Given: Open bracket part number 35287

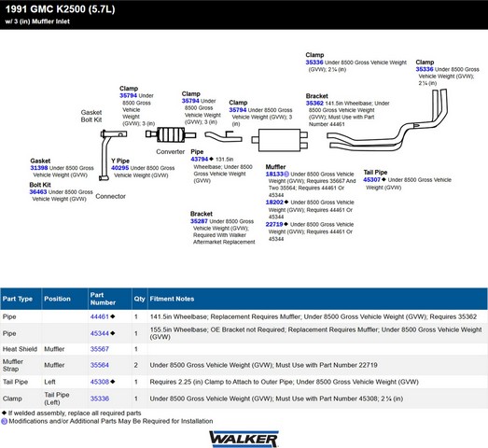Looking at the screenshot, I should click(x=199, y=221).
